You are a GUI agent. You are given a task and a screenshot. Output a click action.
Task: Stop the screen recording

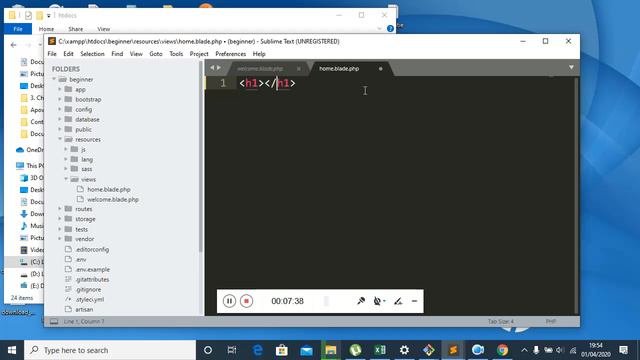(246, 301)
